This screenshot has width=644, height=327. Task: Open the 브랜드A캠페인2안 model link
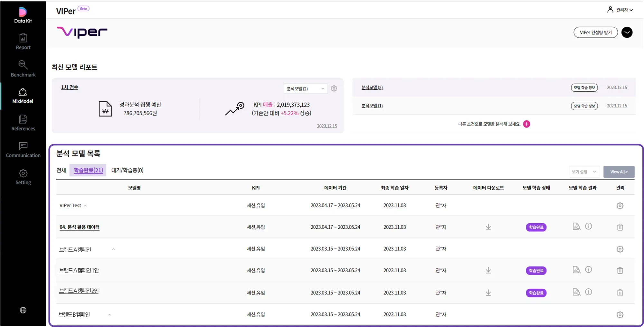coord(79,291)
